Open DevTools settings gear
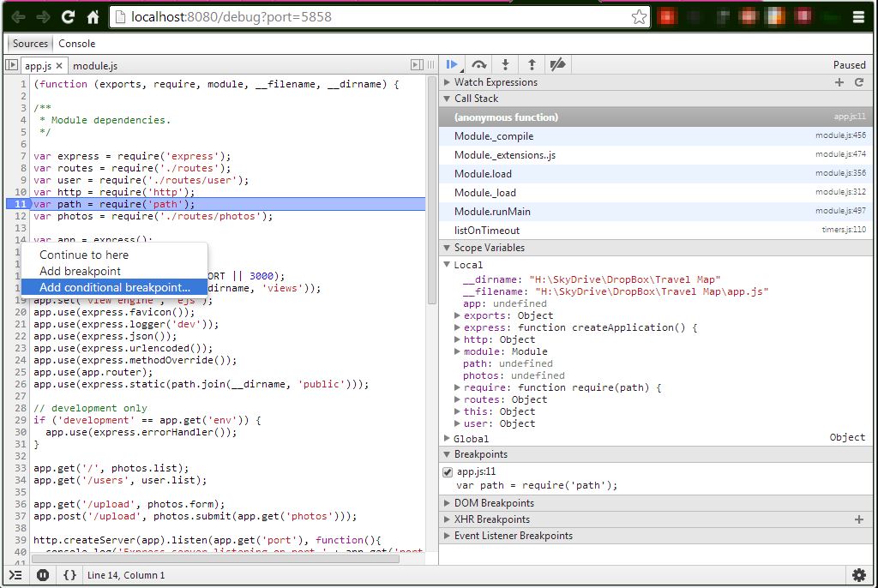Image resolution: width=878 pixels, height=588 pixels. (x=859, y=575)
